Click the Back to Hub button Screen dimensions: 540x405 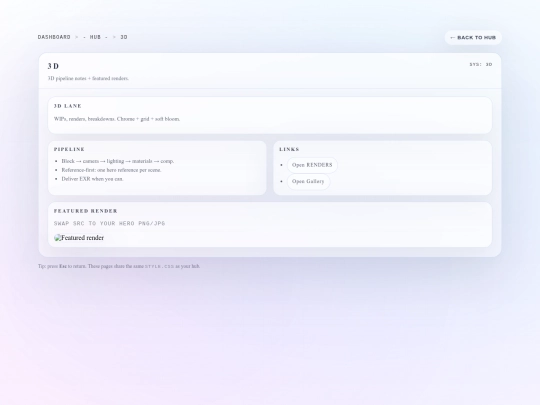point(473,38)
